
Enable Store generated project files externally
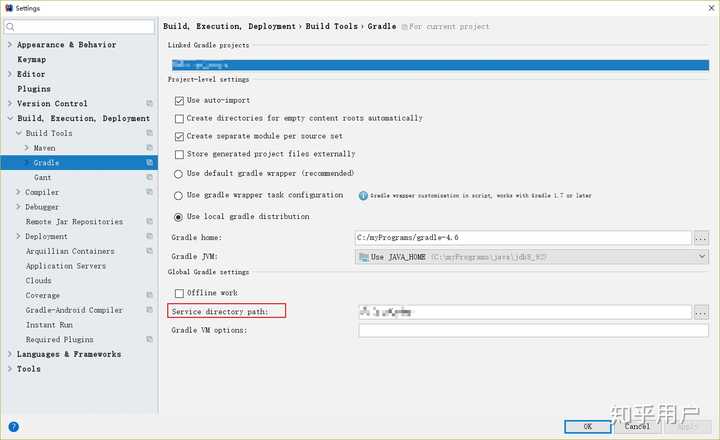click(179, 154)
